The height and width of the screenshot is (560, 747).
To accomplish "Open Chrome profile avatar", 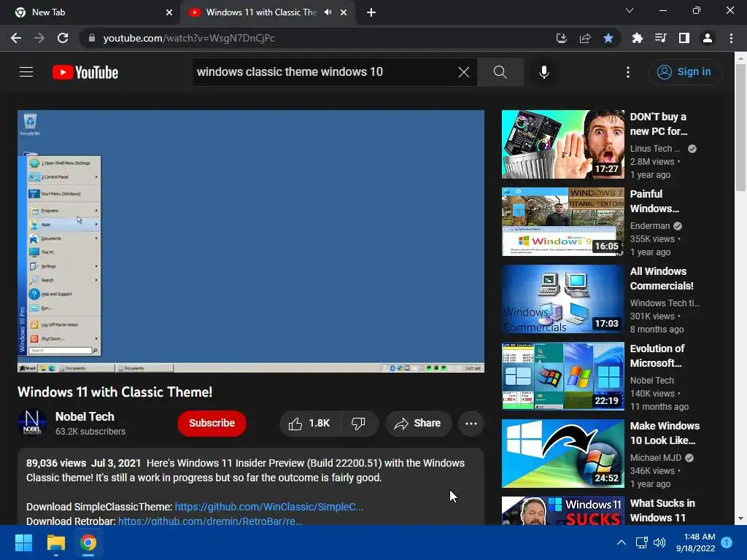I will 708,38.
